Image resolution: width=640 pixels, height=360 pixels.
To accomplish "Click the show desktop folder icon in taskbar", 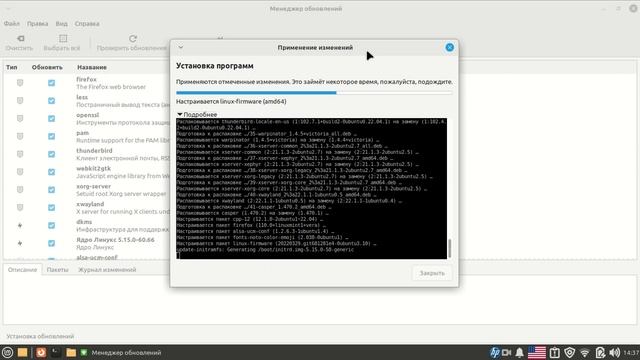I will point(22,352).
